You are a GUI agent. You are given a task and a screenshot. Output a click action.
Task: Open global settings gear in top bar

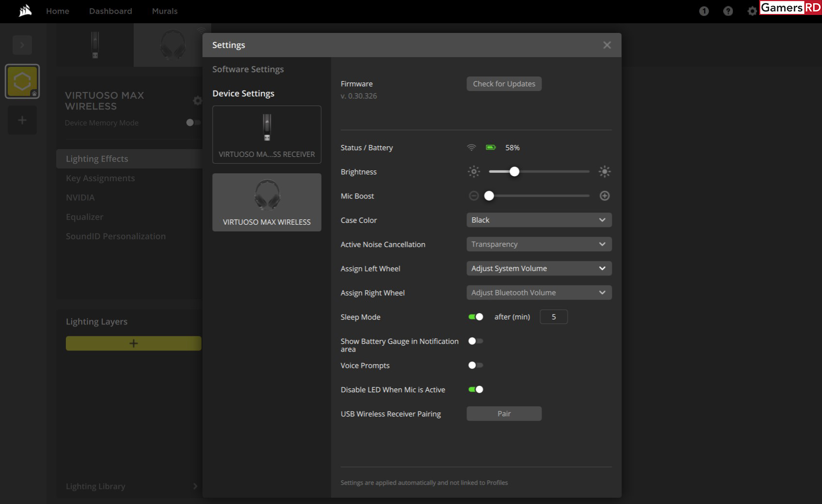752,11
